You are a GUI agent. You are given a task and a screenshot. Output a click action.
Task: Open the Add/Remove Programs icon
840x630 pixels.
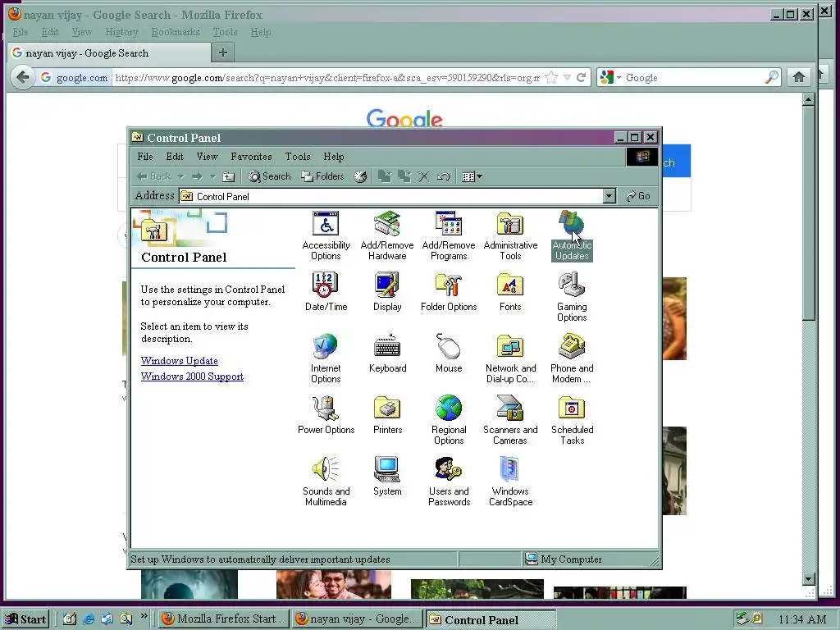click(x=449, y=235)
